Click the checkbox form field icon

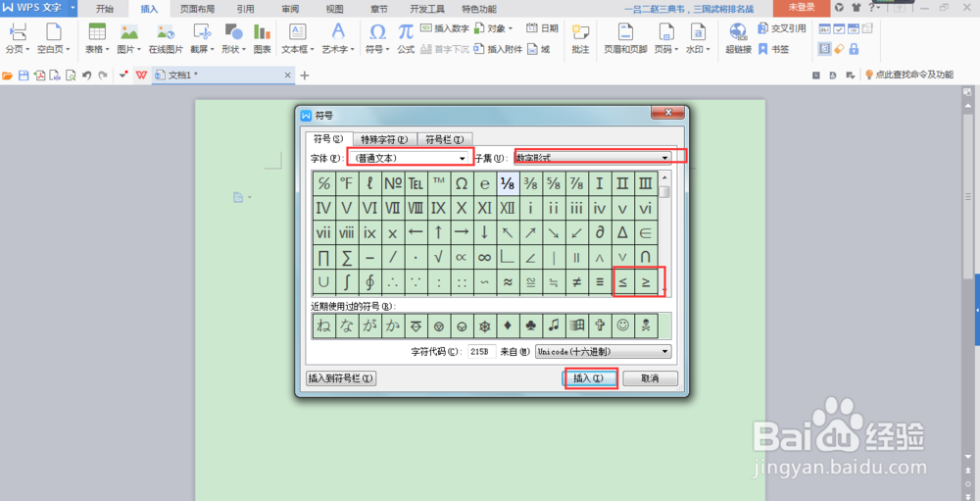click(840, 28)
